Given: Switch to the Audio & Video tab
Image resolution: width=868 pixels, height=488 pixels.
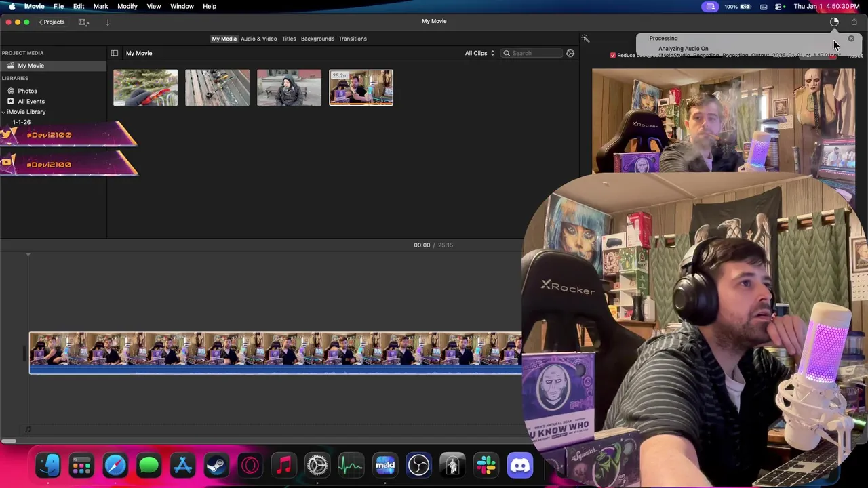Looking at the screenshot, I should [x=258, y=39].
